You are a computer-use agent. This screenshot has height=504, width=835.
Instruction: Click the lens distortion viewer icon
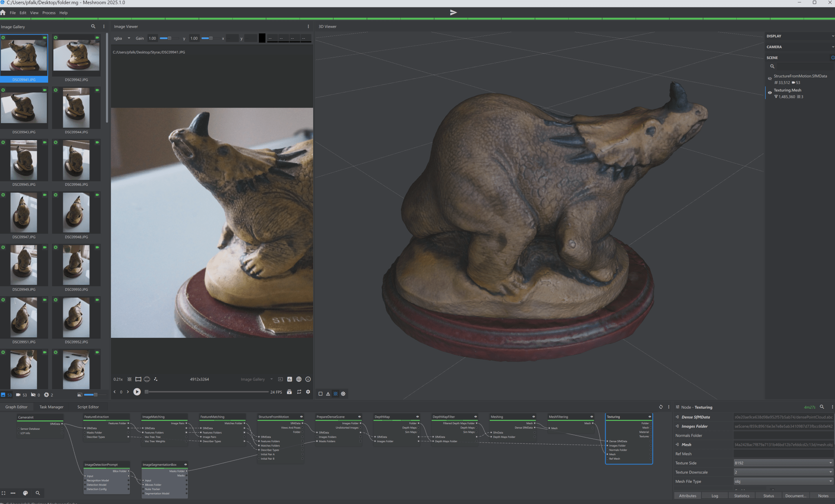[x=138, y=379]
